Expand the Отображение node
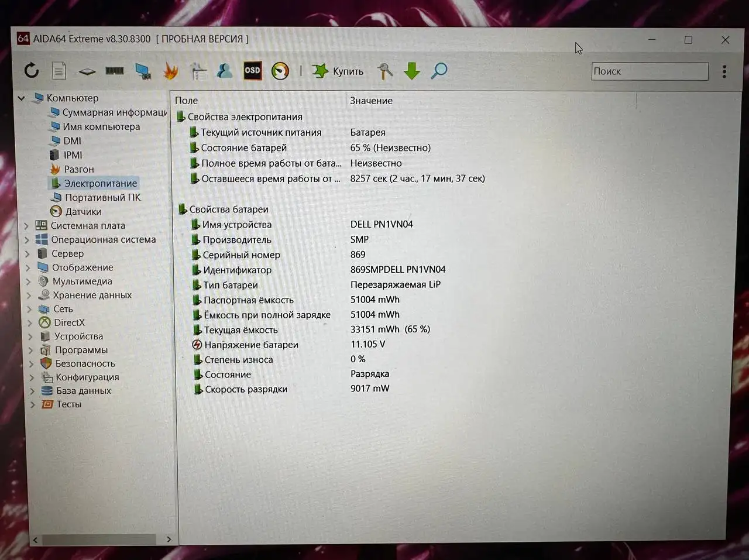 click(x=28, y=267)
